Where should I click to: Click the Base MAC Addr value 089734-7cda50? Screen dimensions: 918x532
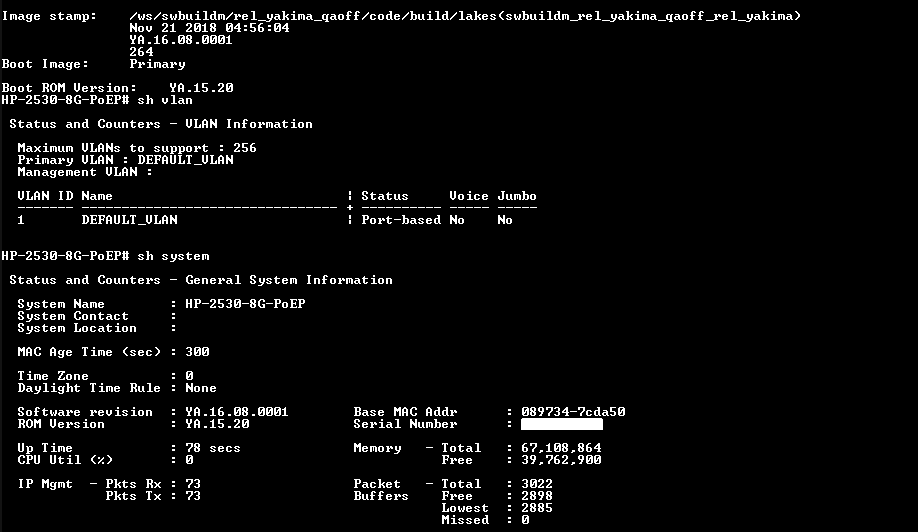(573, 412)
